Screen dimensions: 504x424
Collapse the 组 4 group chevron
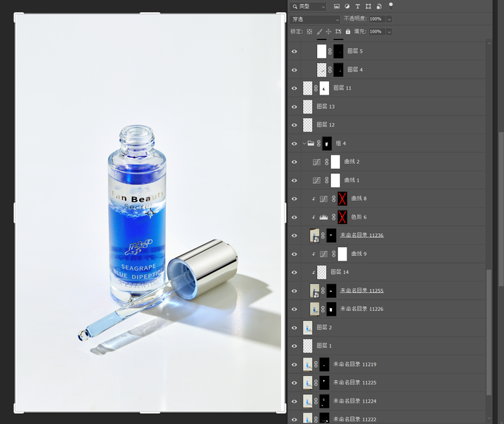pyautogui.click(x=304, y=143)
